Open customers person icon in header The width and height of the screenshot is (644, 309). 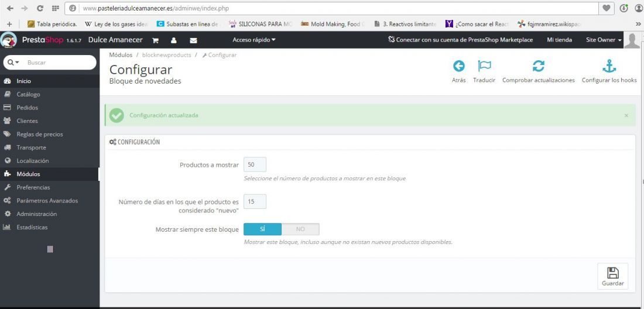coord(174,40)
